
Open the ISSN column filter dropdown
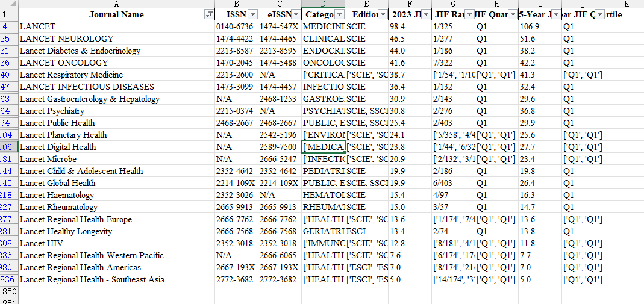(252, 15)
